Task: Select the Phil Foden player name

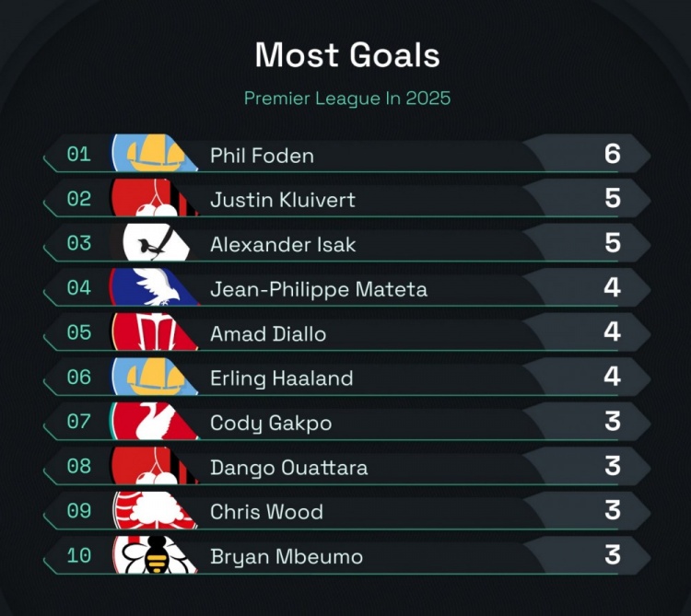Action: [262, 156]
